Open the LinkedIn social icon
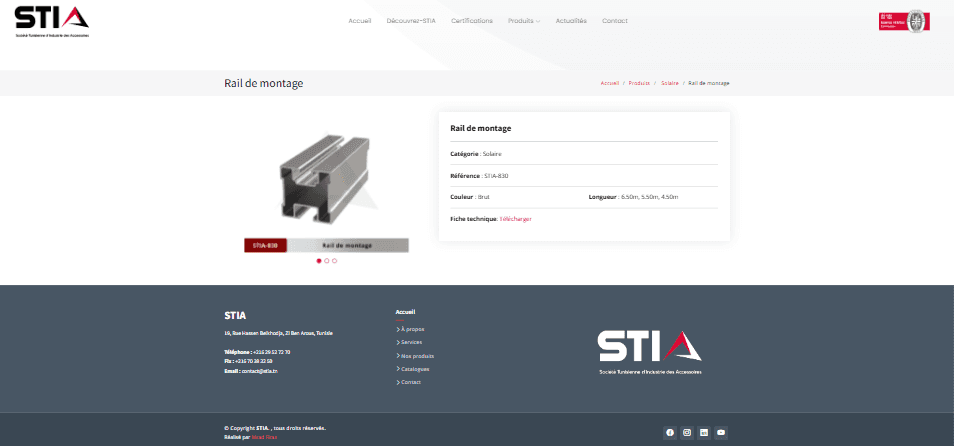This screenshot has width=954, height=446. click(704, 433)
